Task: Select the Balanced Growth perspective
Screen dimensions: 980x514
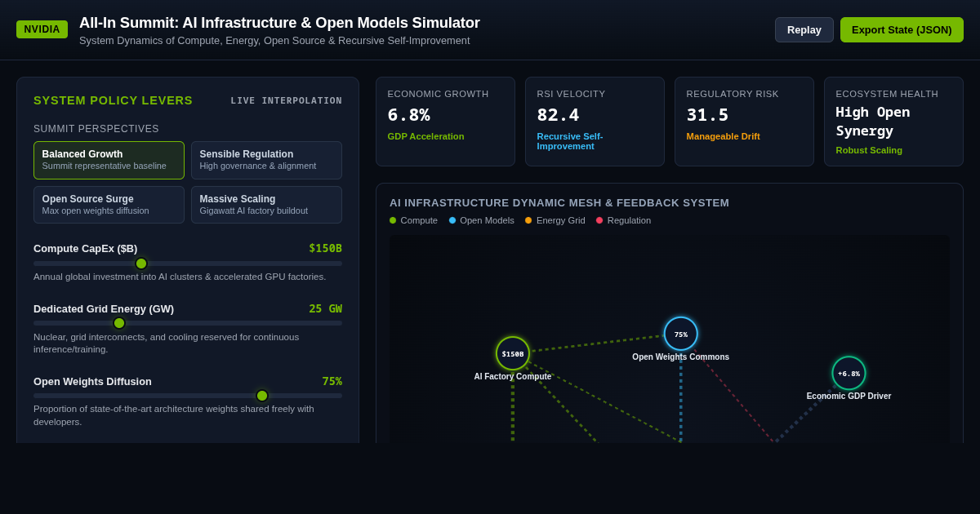Action: (109, 160)
